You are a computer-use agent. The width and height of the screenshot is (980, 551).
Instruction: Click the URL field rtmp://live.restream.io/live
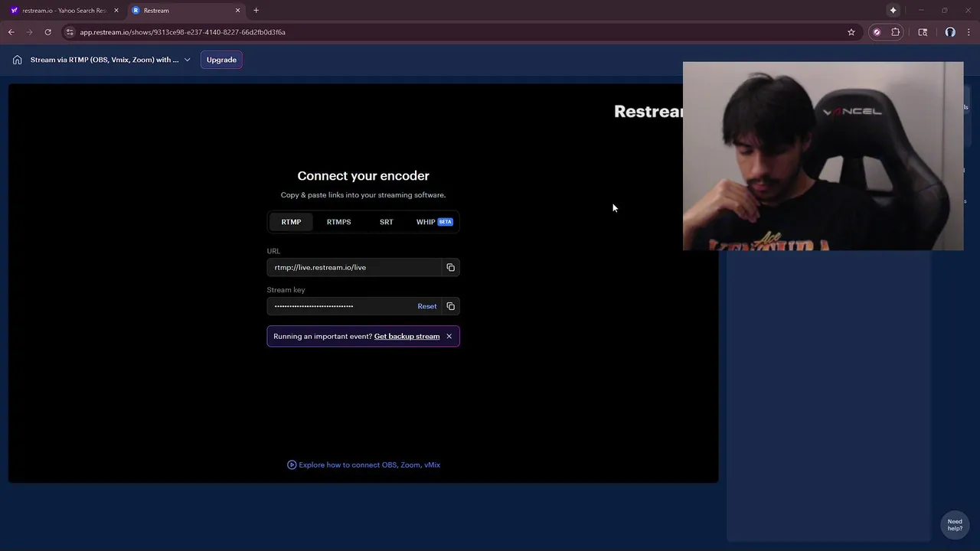pyautogui.click(x=355, y=267)
